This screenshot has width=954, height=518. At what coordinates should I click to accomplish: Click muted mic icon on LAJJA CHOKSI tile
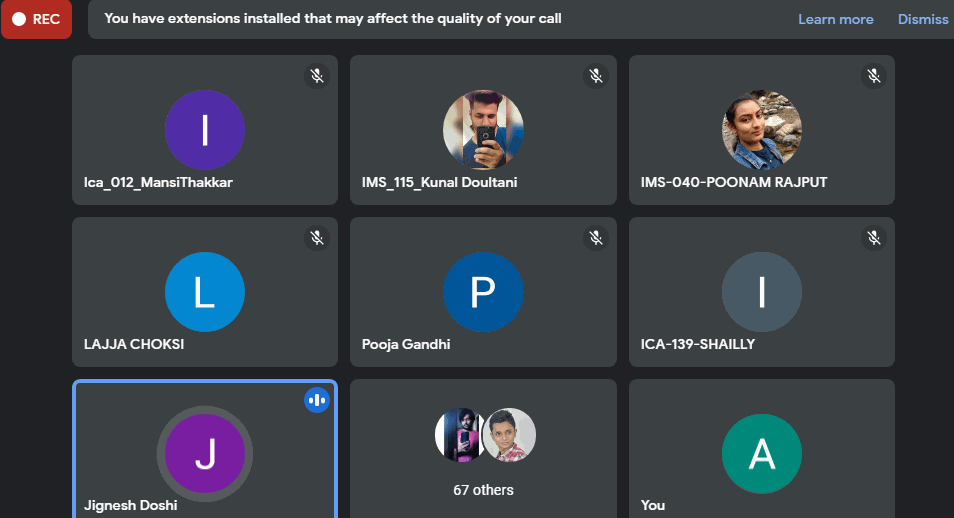point(317,238)
